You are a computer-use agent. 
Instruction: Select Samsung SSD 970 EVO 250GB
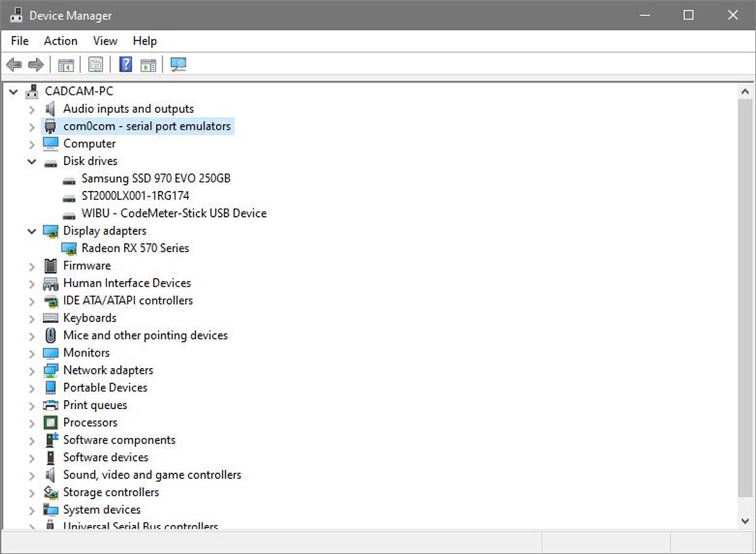tap(156, 178)
